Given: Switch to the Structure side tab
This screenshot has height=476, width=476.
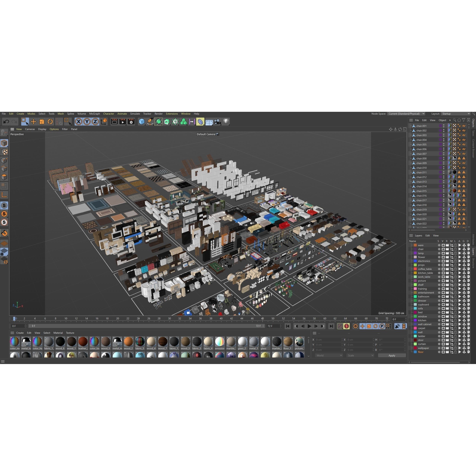Looking at the screenshot, I should point(473,263).
